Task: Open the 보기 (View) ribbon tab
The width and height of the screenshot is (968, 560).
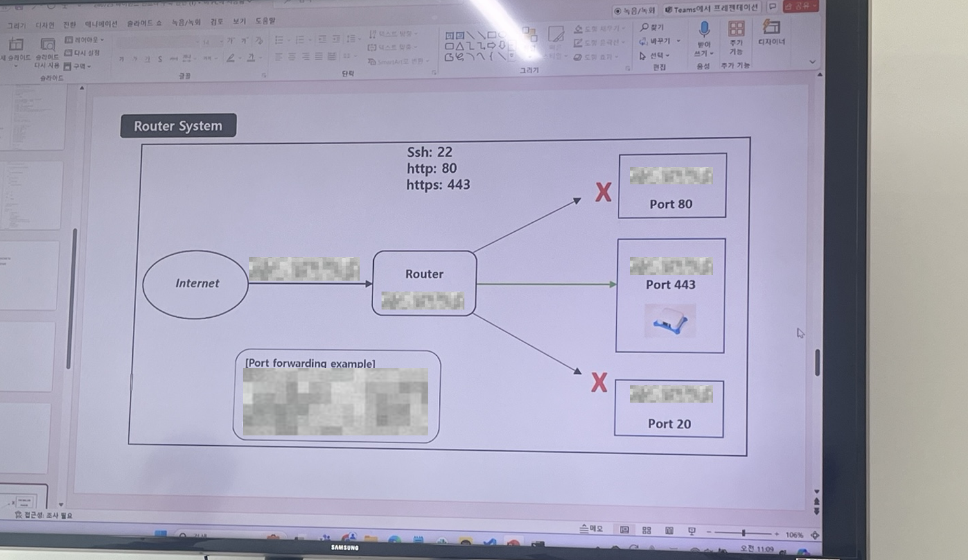Action: [x=239, y=21]
